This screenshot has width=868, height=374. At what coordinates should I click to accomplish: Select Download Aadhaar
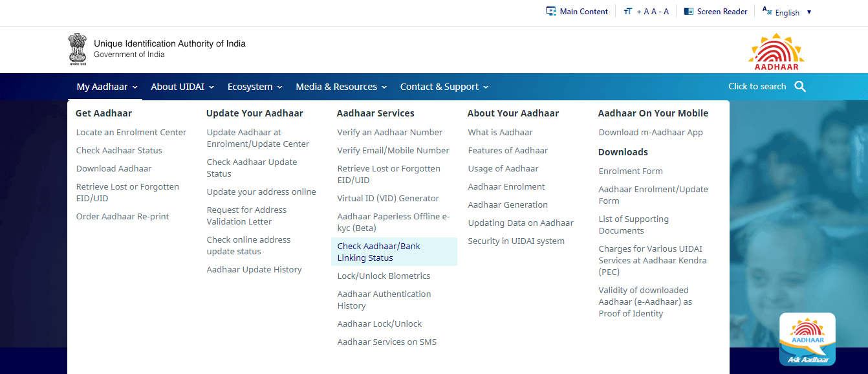pyautogui.click(x=114, y=168)
